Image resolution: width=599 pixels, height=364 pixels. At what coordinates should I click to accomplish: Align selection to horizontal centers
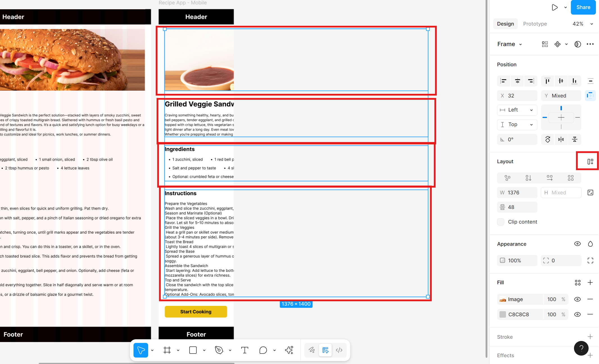click(517, 81)
